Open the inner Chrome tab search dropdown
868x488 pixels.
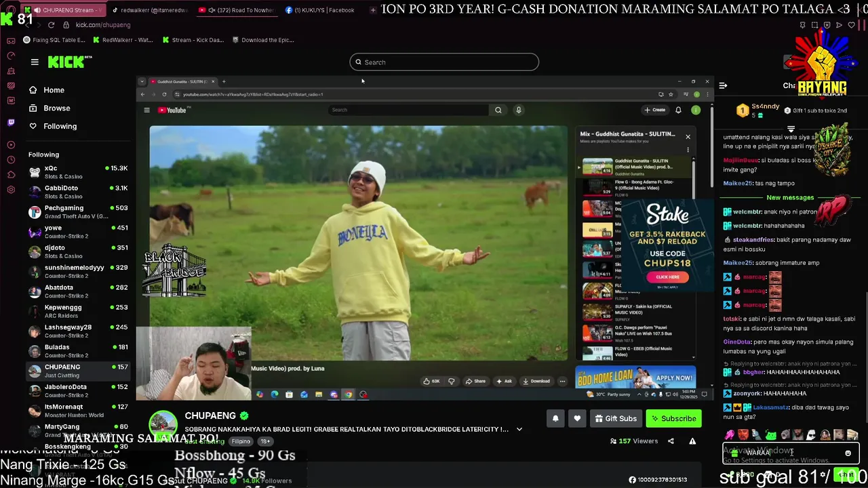click(142, 81)
